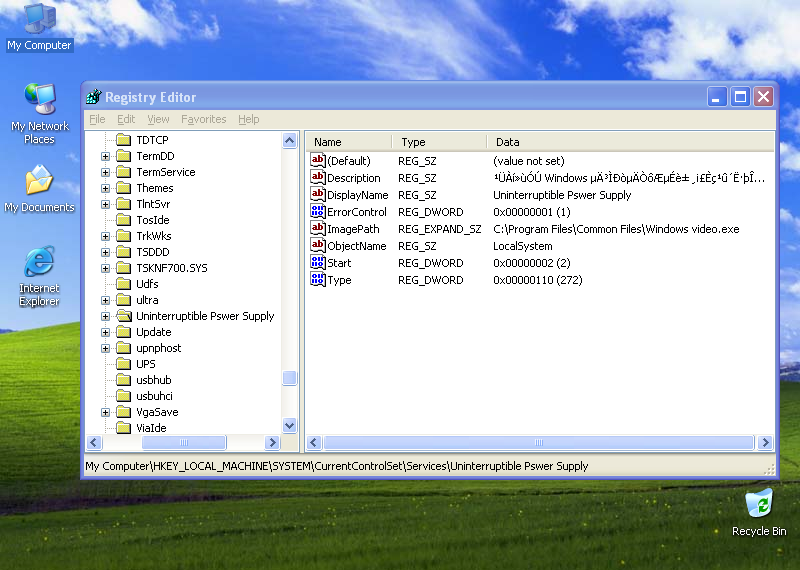The height and width of the screenshot is (570, 800).
Task: Click the values pane scroll left arrow
Action: click(314, 442)
